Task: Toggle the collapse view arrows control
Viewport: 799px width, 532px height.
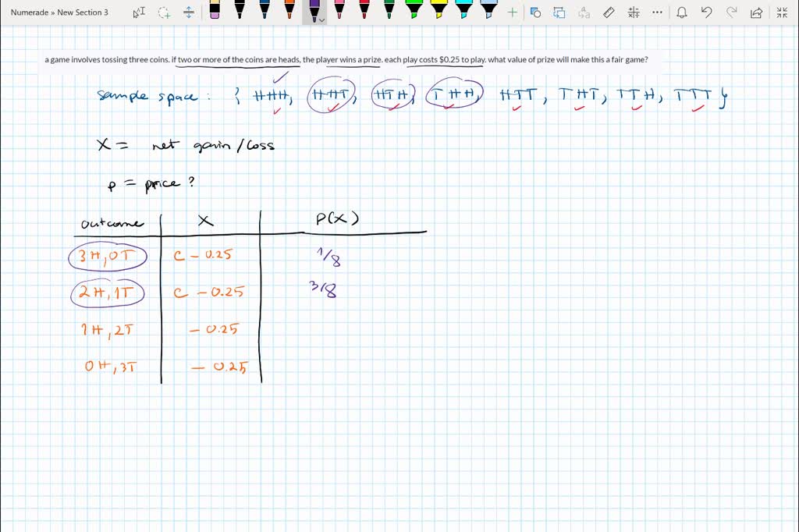Action: (783, 12)
